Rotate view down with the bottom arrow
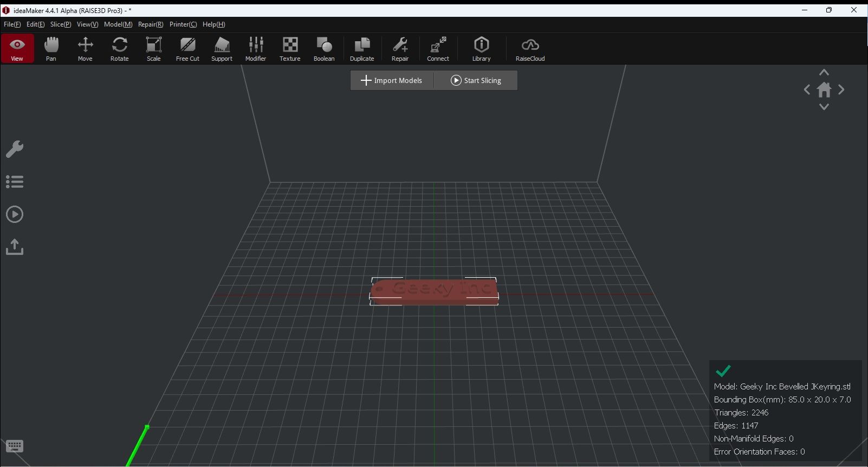This screenshot has width=868, height=467. (x=824, y=107)
